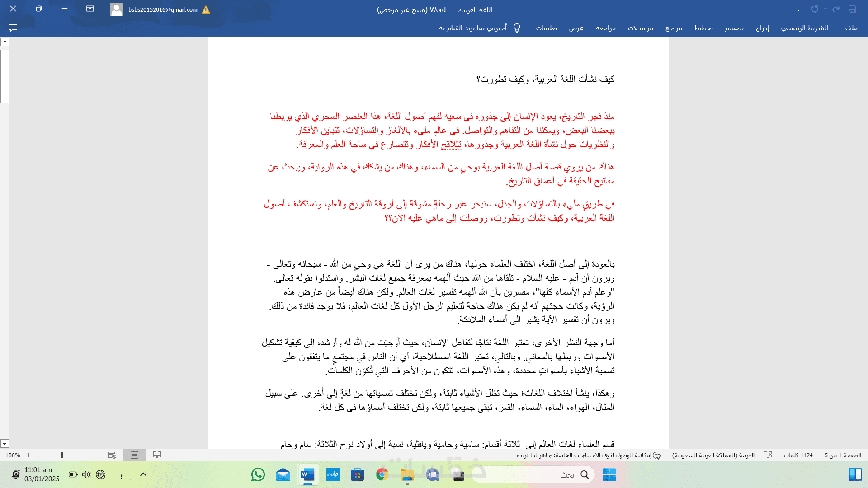Click the 1124 كلمات word count
Image resolution: width=868 pixels, height=488 pixels.
(798, 455)
